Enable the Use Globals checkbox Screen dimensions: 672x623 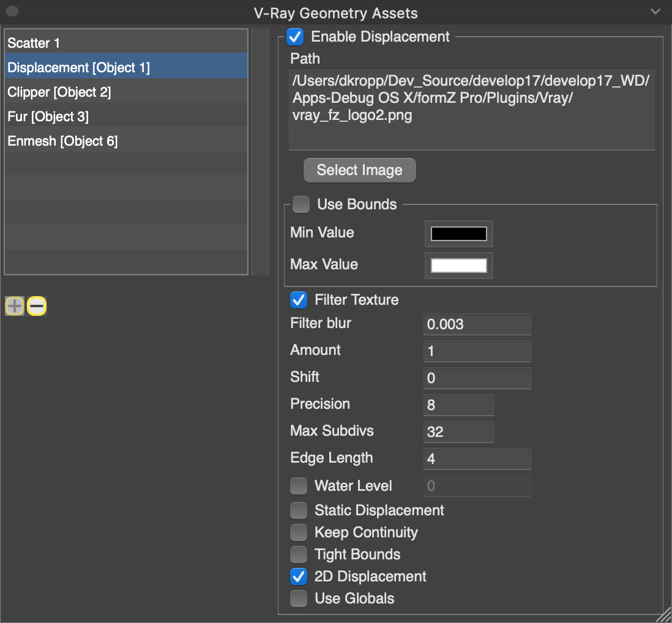click(x=299, y=599)
